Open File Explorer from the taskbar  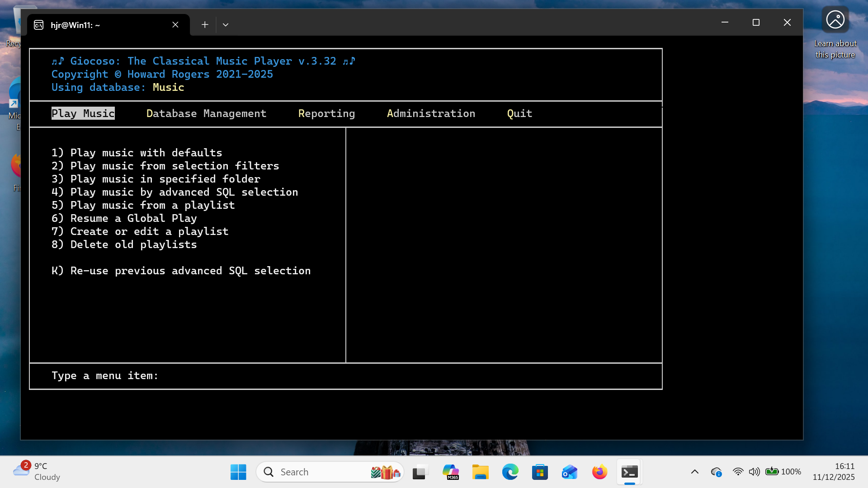pos(480,472)
